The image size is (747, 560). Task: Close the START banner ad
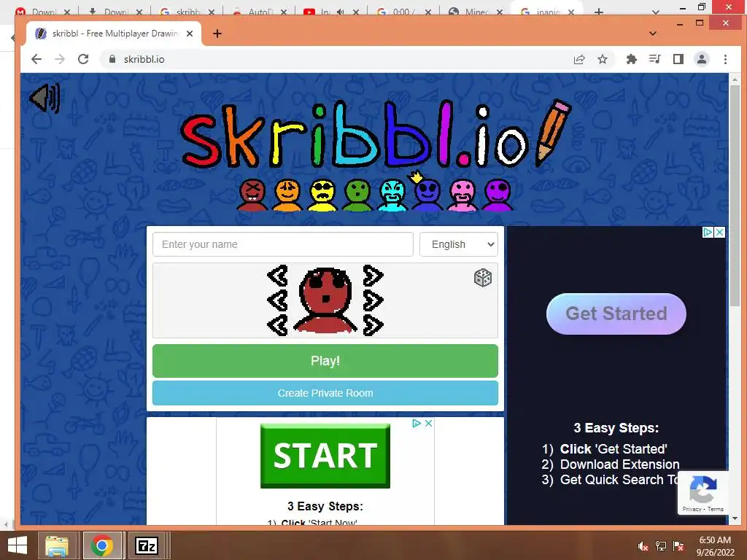pos(428,424)
